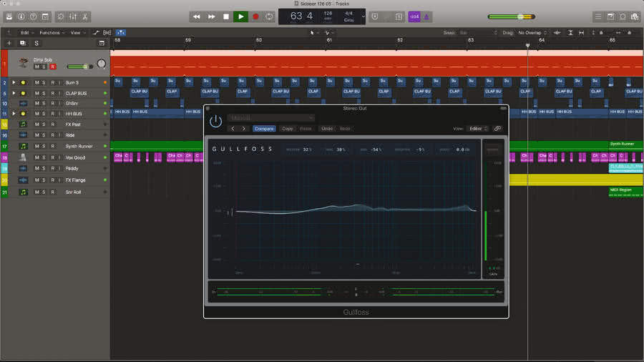Viewport: 644px width, 362px height.
Task: Open the Loop Browser icon
Action: pyautogui.click(x=623, y=17)
